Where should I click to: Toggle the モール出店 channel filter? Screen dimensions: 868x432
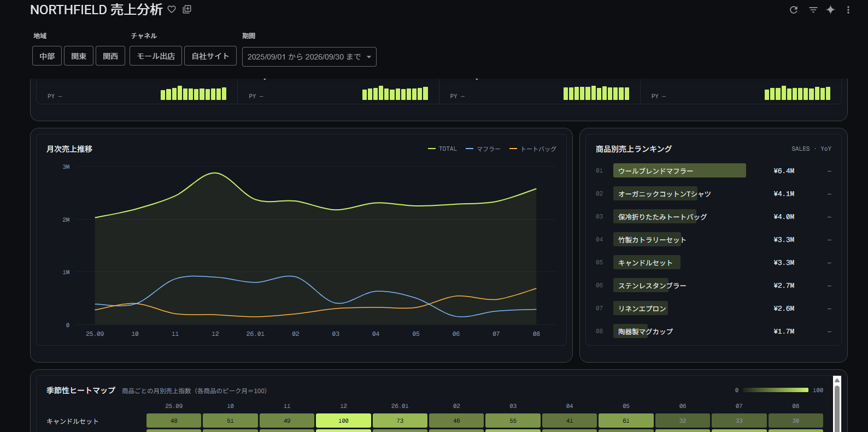(x=156, y=56)
